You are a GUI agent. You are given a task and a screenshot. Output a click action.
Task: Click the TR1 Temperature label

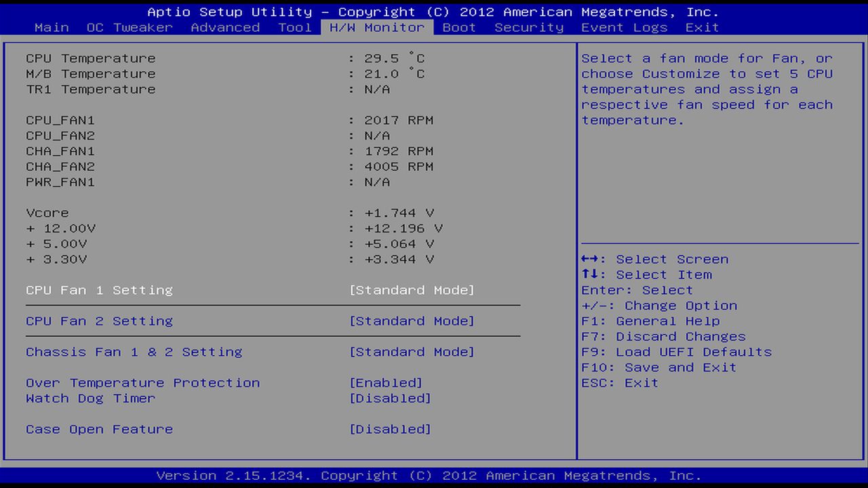(90, 89)
